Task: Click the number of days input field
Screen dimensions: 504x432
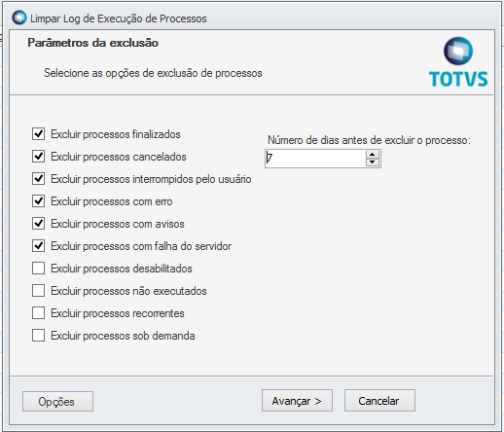Action: (315, 159)
